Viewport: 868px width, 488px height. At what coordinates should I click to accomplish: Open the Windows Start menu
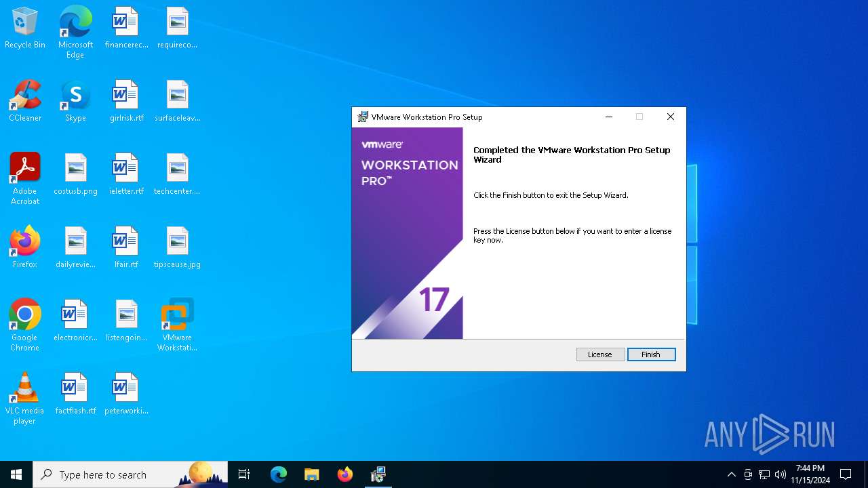click(x=16, y=474)
